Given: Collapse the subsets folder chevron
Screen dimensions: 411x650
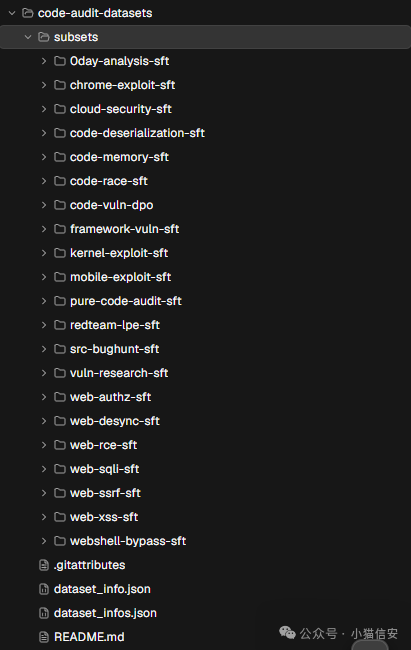Looking at the screenshot, I should pos(28,37).
